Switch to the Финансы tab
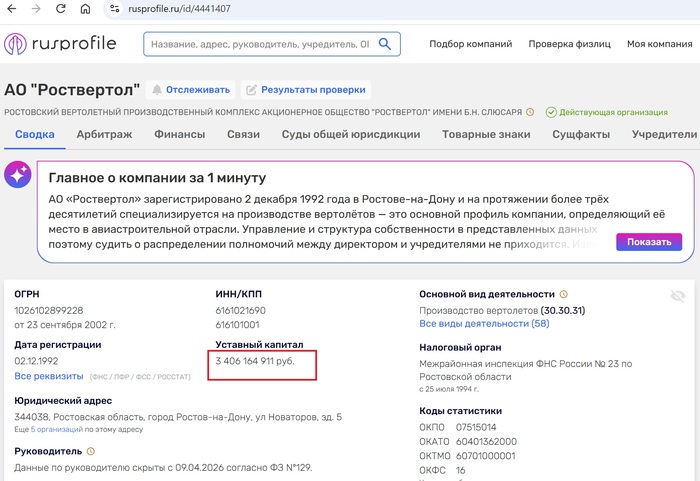The width and height of the screenshot is (700, 481). (x=179, y=134)
